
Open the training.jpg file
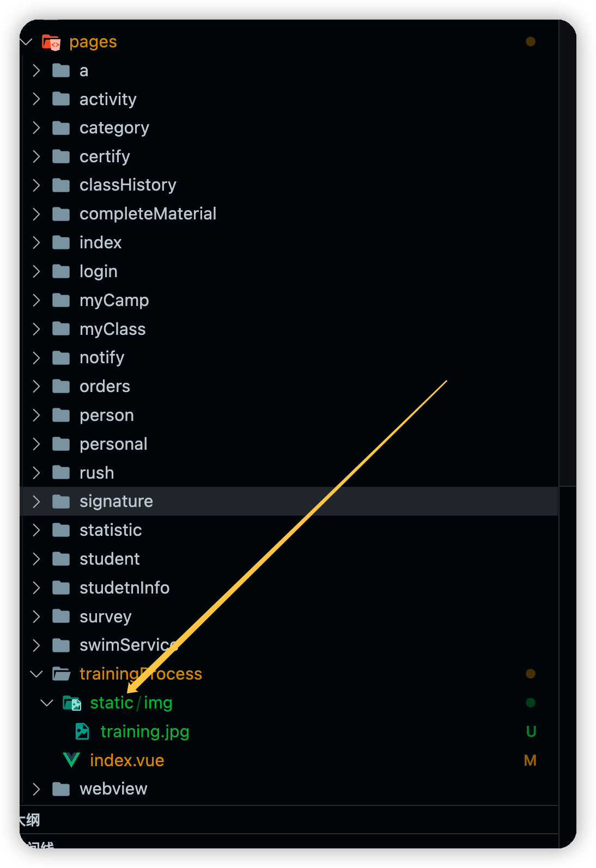[x=145, y=732]
